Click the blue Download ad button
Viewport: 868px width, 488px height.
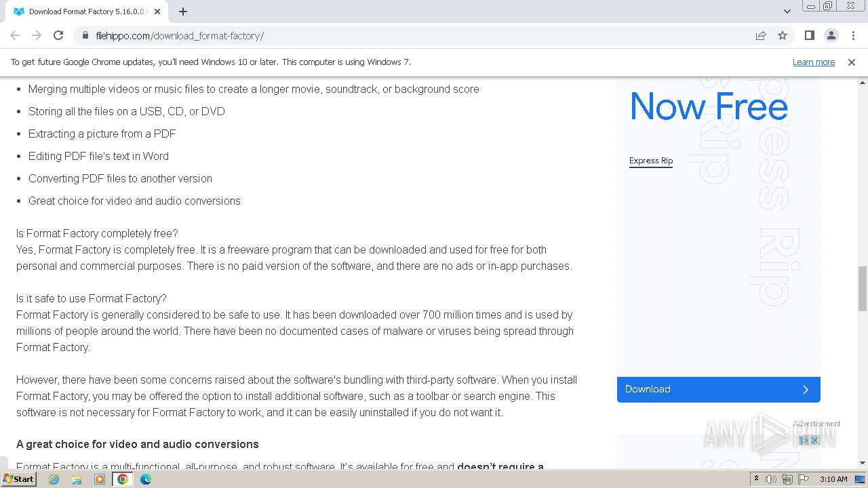[x=719, y=389]
